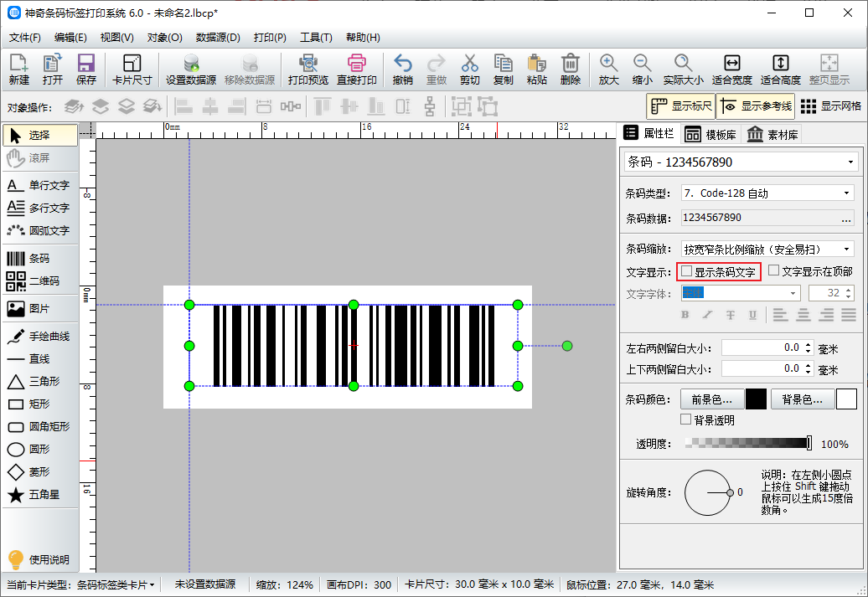Pick the 单行文字 single-line text tool

40,185
